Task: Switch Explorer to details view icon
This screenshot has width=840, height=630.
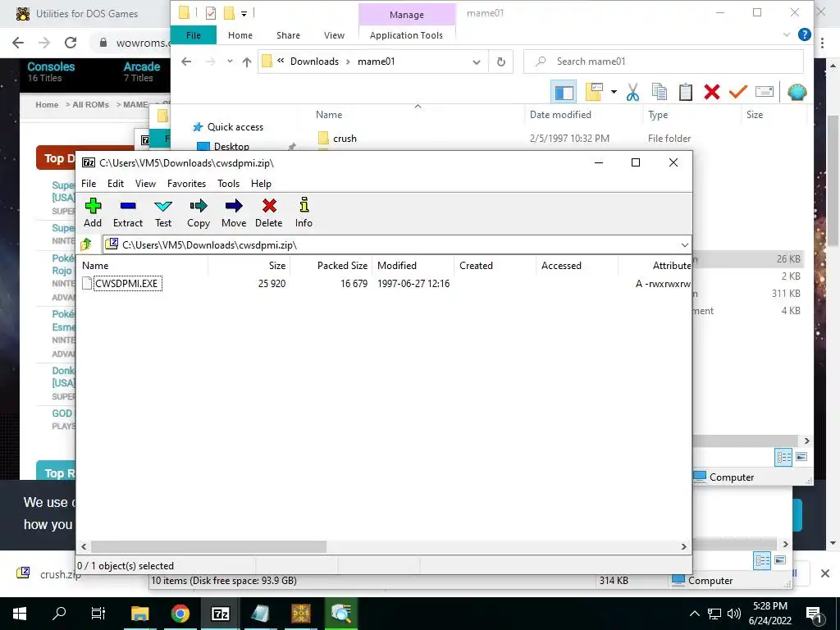Action: 783,457
